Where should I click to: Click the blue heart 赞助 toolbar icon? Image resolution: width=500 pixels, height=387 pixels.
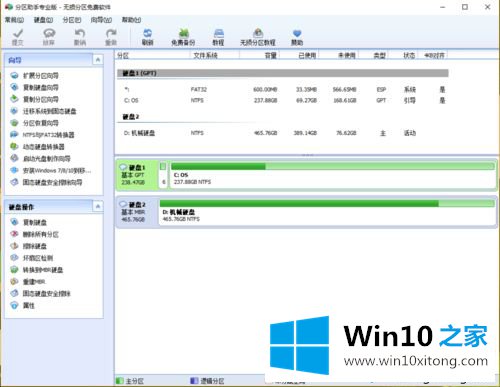(297, 37)
